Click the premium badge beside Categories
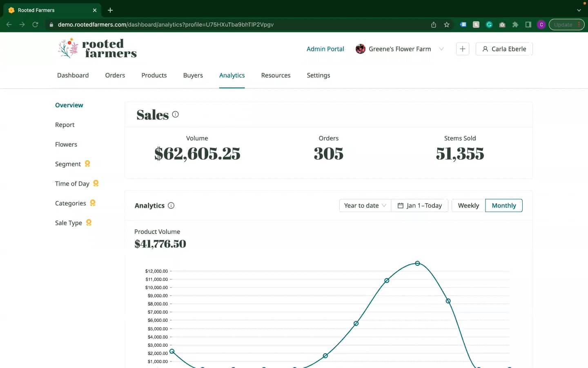Image resolution: width=588 pixels, height=368 pixels. click(x=93, y=203)
